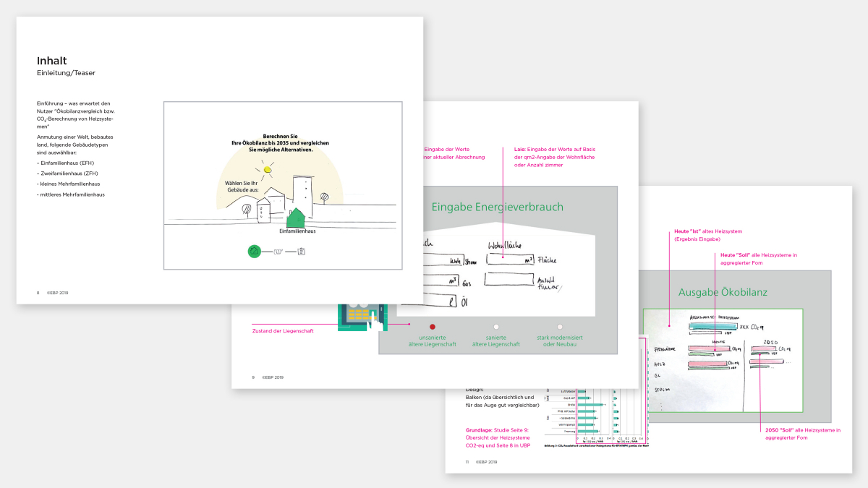
Task: Click the yellow sun drawing
Action: pos(268,170)
